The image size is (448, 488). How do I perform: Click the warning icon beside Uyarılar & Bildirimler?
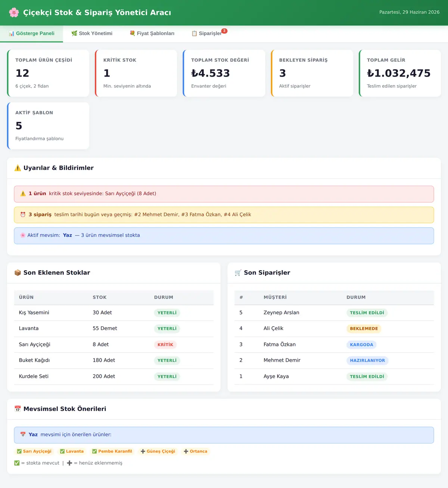tap(18, 168)
